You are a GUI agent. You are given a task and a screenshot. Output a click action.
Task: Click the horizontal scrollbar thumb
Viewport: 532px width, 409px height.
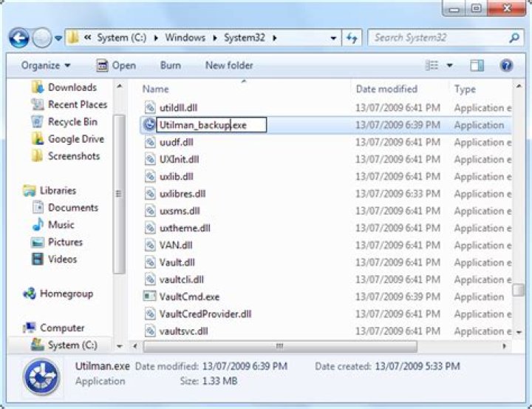tap(280, 346)
